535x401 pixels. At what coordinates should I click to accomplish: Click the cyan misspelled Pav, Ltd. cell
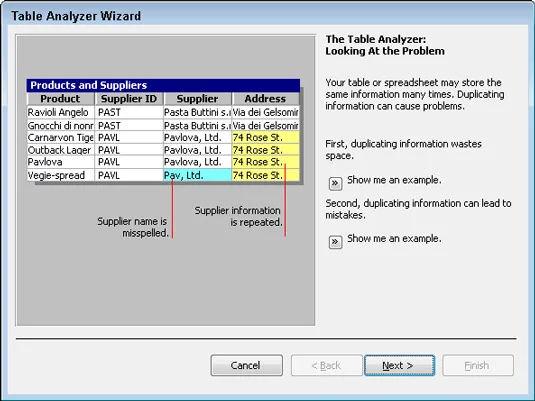pos(197,175)
